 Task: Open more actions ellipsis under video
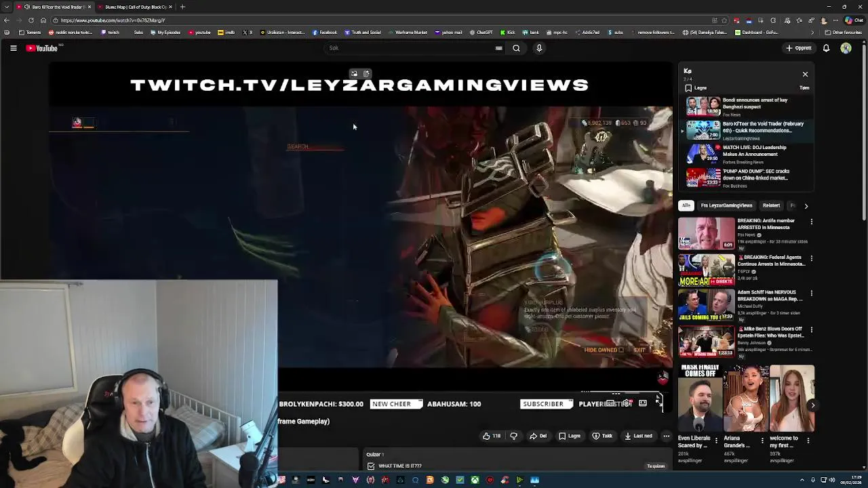click(667, 436)
